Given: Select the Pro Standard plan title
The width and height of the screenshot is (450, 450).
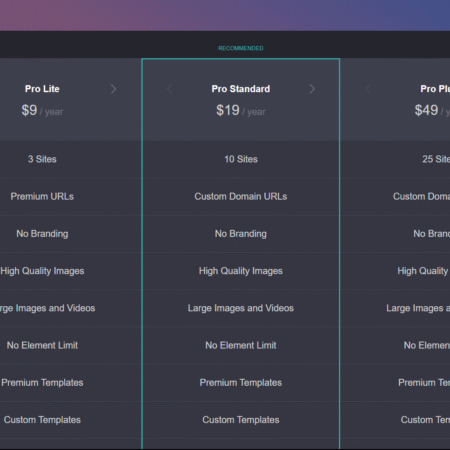Looking at the screenshot, I should [241, 89].
